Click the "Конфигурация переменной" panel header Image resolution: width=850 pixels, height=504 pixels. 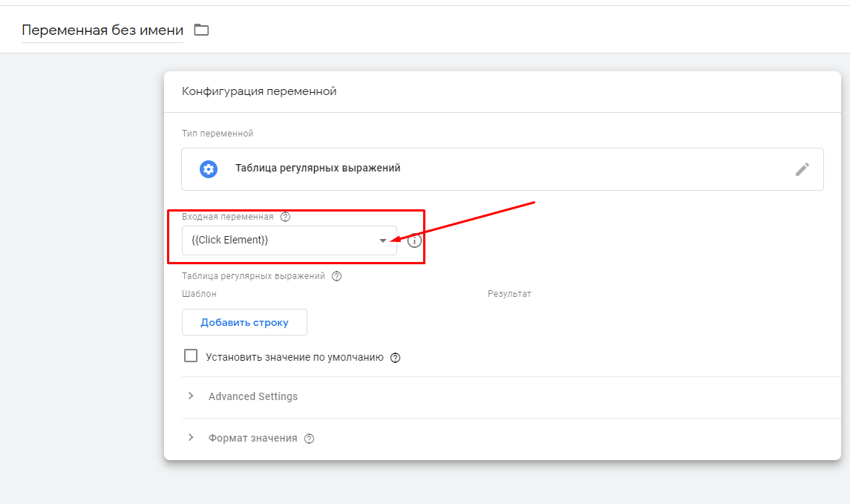tap(259, 91)
